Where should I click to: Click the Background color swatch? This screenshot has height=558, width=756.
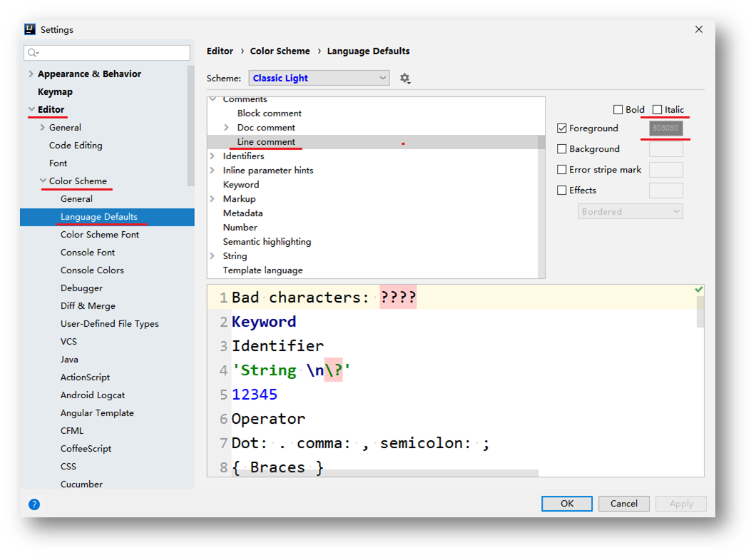(x=666, y=149)
